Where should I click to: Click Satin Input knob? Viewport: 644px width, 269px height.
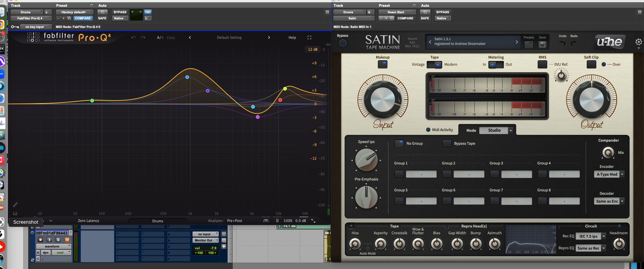point(383,100)
